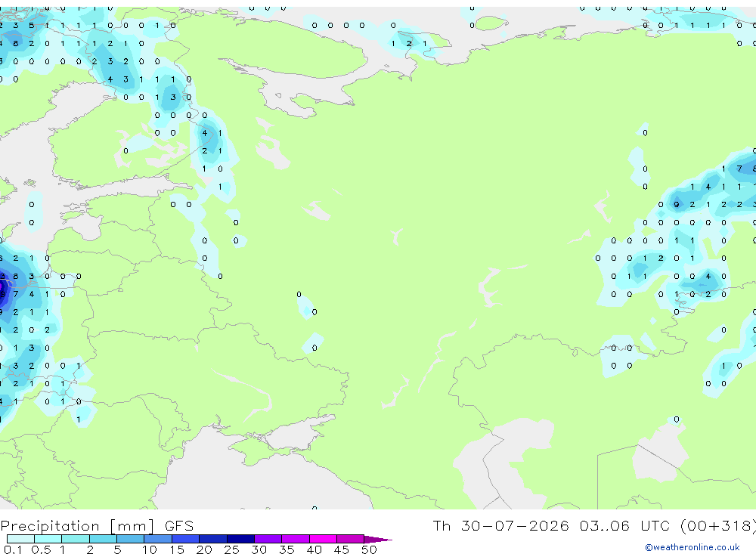This screenshot has width=756, height=554.
Task: Click the '40' legend scale label
Action: click(x=314, y=549)
